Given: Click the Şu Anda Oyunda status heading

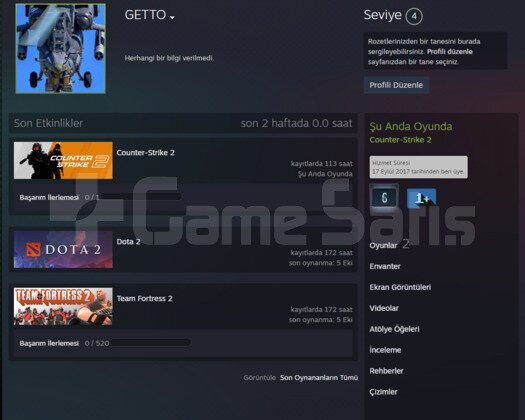Looking at the screenshot, I should tap(411, 127).
